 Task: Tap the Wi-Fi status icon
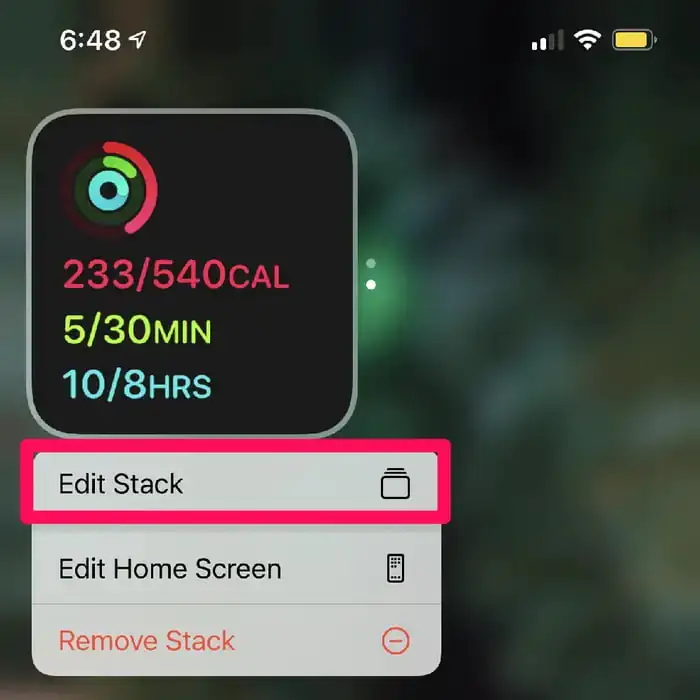coord(587,40)
